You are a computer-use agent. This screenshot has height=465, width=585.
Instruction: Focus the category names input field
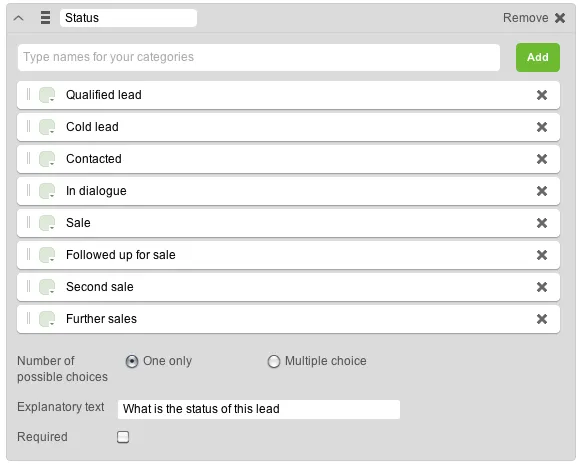pos(259,57)
